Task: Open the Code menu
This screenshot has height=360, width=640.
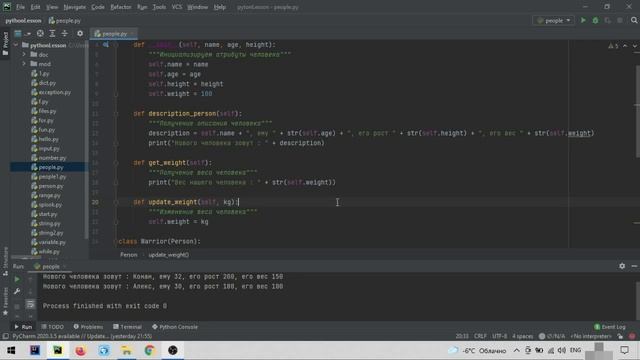Action: tap(98, 7)
